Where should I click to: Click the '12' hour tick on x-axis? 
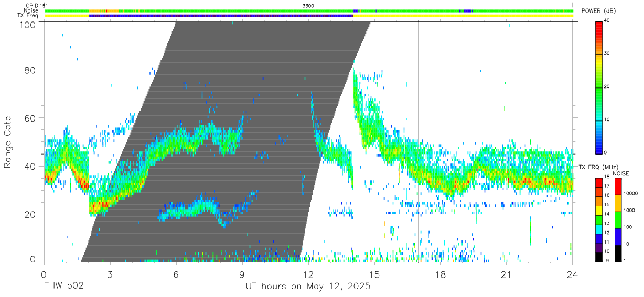308,274
